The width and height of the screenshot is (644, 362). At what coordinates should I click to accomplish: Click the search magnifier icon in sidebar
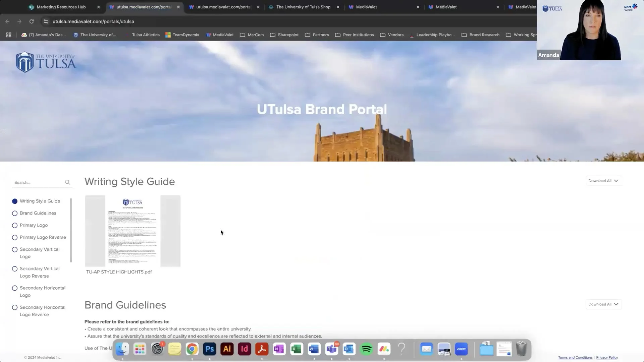pos(67,182)
